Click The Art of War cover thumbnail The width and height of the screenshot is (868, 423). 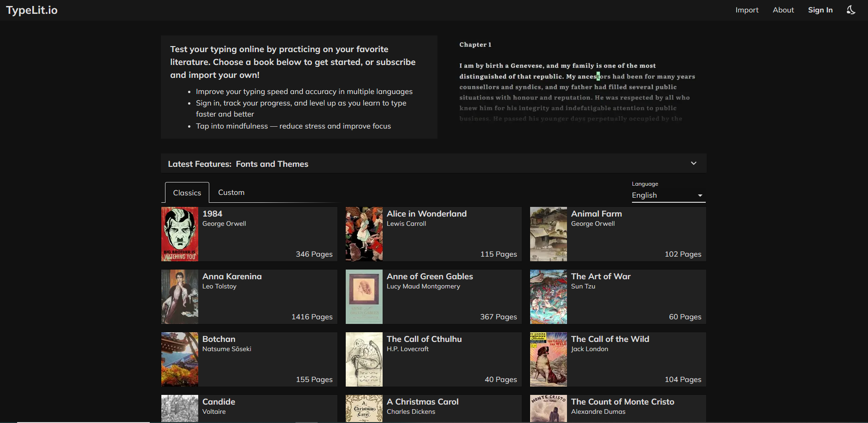click(x=549, y=297)
